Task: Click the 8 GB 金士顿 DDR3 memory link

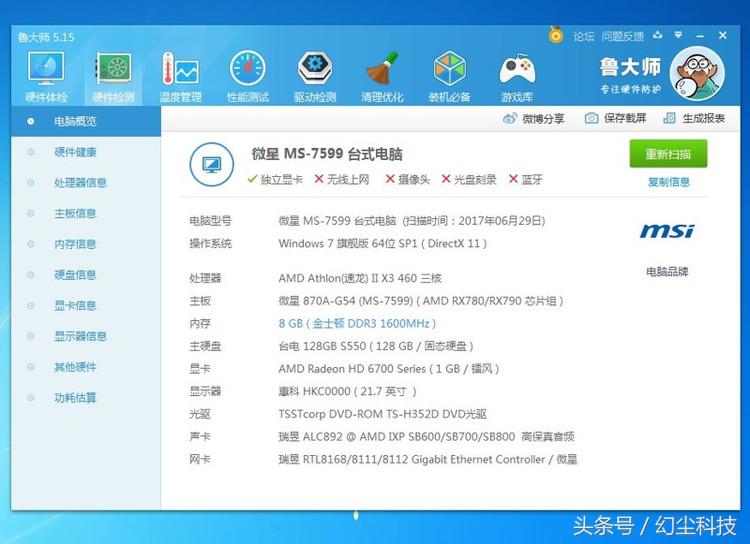Action: click(357, 324)
